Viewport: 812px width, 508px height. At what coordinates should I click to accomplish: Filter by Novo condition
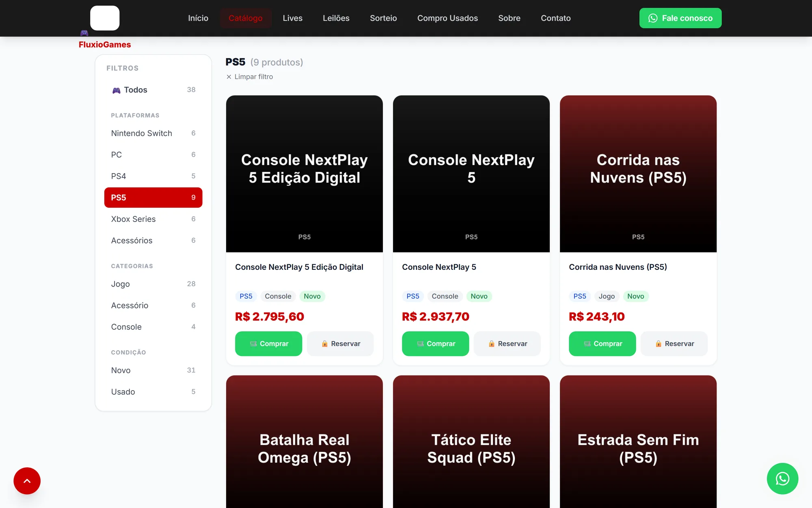tap(153, 370)
